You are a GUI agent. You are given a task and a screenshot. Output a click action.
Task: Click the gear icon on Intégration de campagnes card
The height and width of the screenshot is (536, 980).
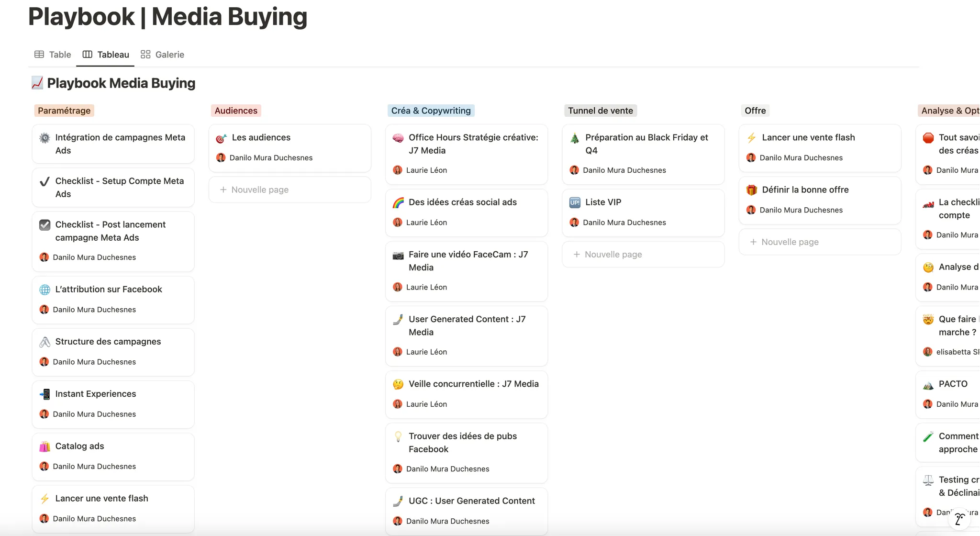pos(45,138)
